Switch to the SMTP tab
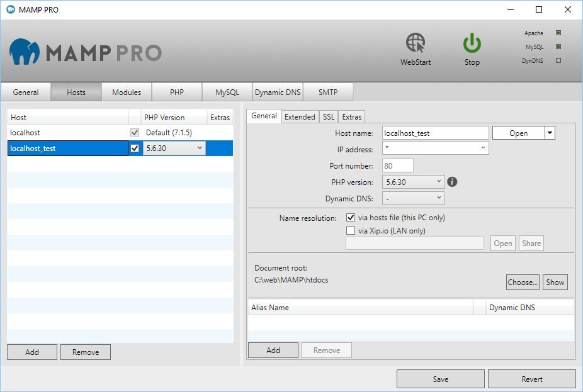The image size is (583, 392). [328, 92]
